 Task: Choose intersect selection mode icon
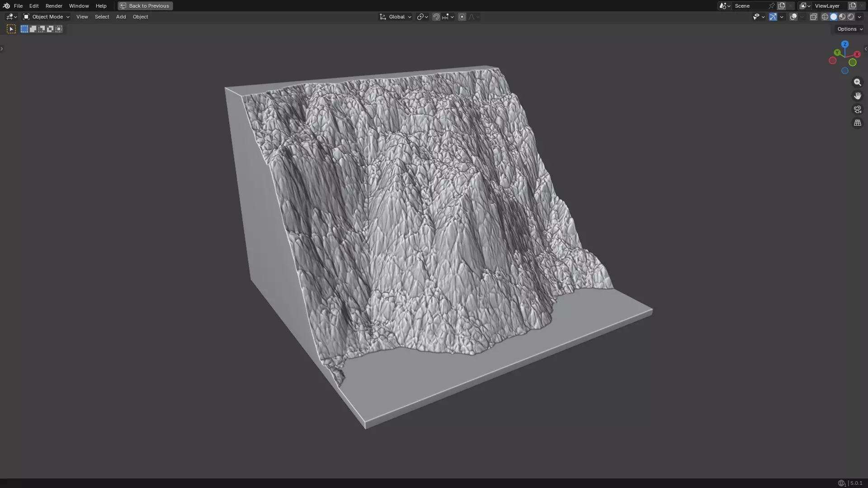59,29
